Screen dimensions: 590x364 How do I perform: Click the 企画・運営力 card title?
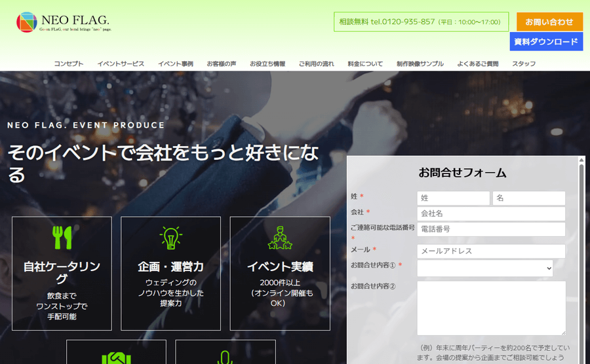pos(171,266)
